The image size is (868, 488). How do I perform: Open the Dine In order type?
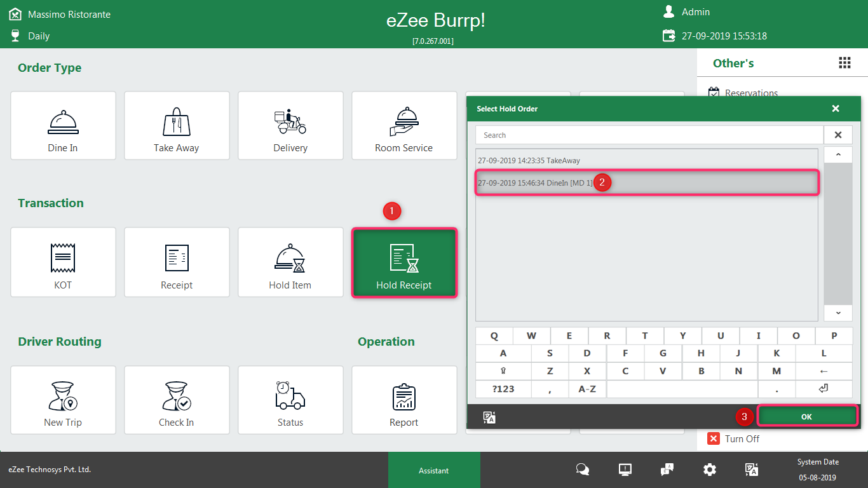63,125
